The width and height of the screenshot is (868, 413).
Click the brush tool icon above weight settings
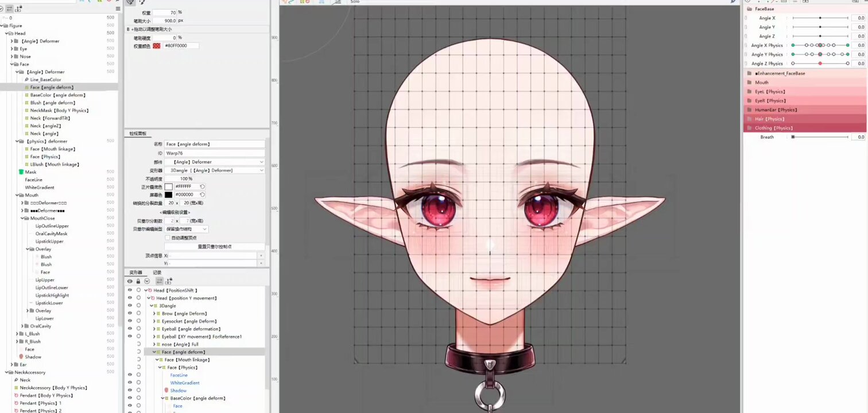131,2
